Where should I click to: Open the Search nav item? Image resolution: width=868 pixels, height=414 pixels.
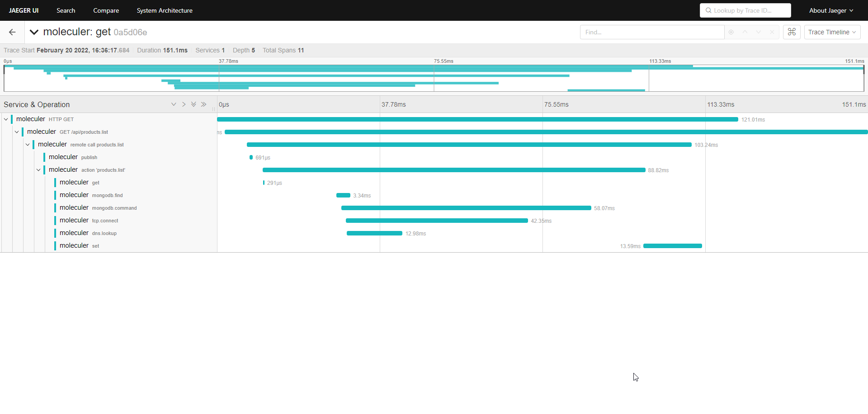[66, 10]
